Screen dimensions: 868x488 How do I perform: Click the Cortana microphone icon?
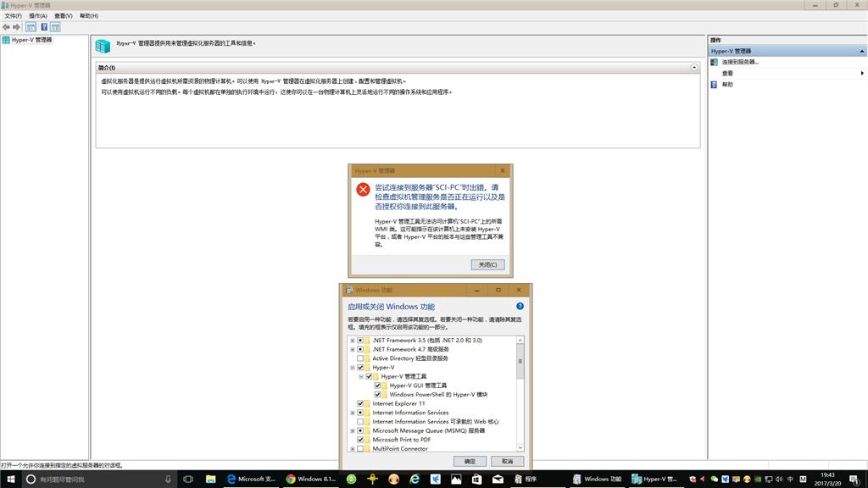169,480
